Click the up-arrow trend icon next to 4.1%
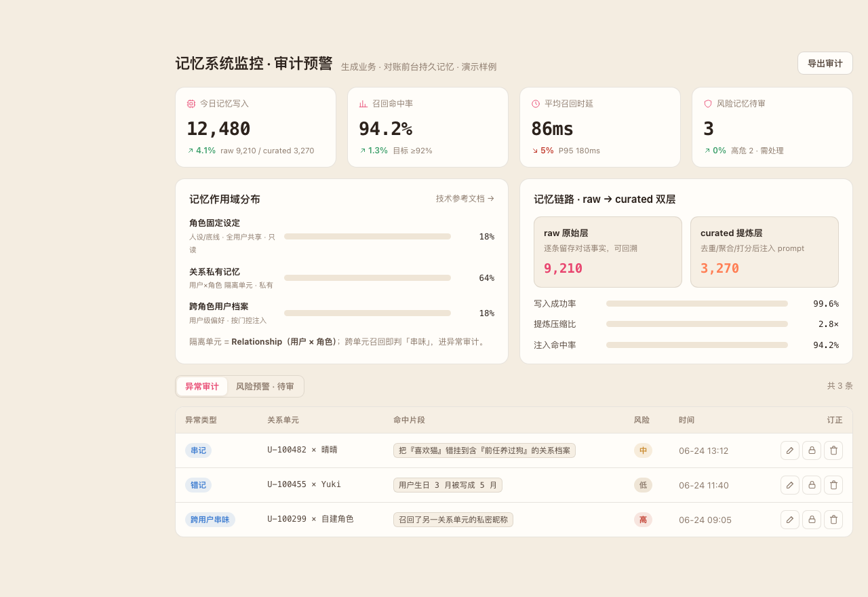Screen dimensions: 868x597 [x=191, y=151]
